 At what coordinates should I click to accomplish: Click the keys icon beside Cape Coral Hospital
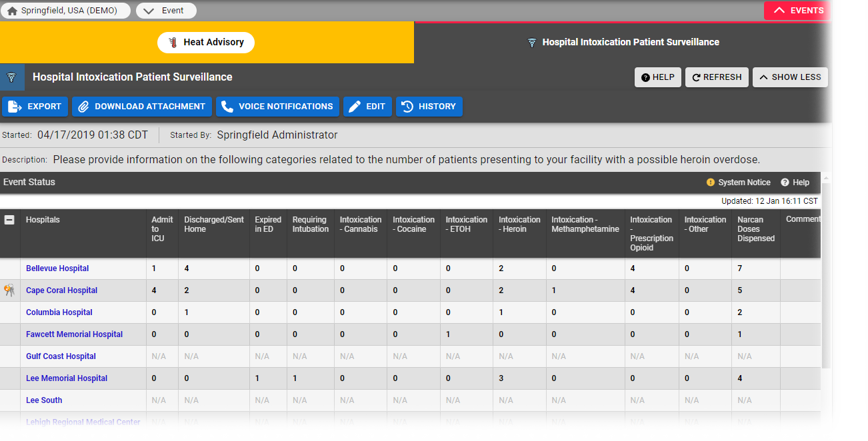pyautogui.click(x=9, y=290)
